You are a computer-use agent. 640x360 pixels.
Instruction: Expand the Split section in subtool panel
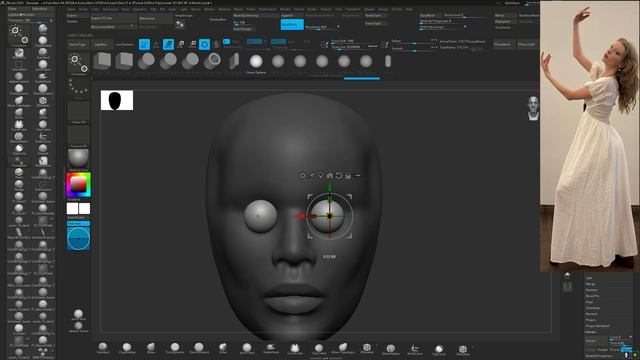click(589, 278)
